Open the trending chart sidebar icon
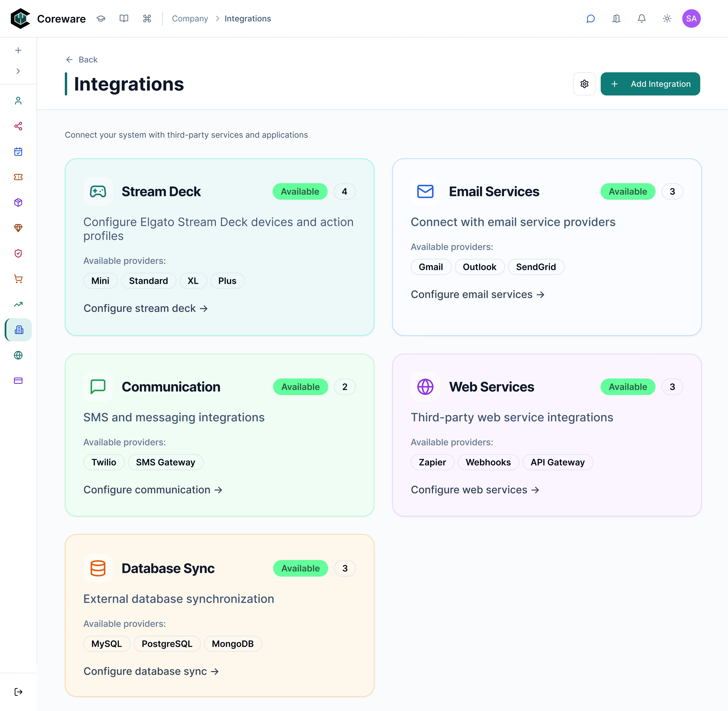The width and height of the screenshot is (728, 711). [18, 304]
